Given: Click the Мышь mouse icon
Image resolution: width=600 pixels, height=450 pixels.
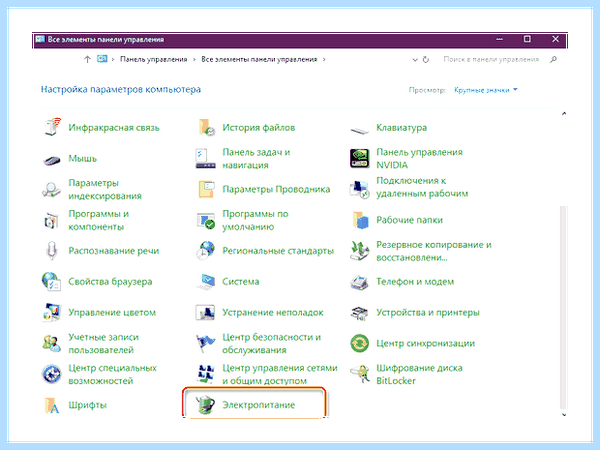Looking at the screenshot, I should (x=52, y=160).
